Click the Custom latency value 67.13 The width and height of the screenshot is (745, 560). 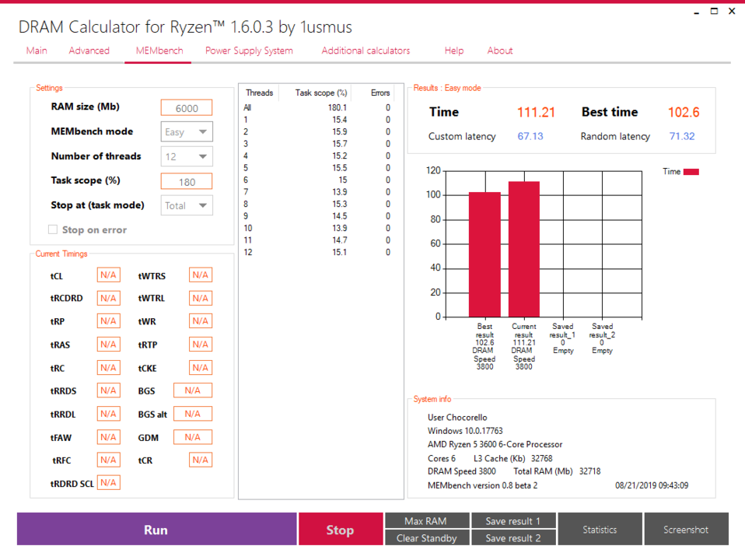(x=530, y=136)
